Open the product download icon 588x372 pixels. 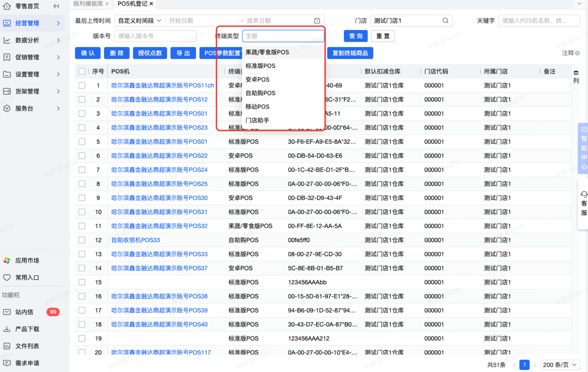point(7,329)
